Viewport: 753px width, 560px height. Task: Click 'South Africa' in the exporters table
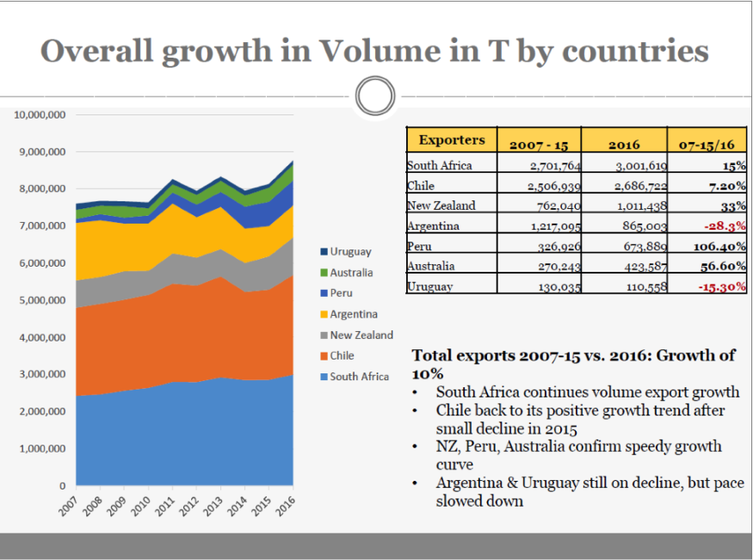point(440,165)
